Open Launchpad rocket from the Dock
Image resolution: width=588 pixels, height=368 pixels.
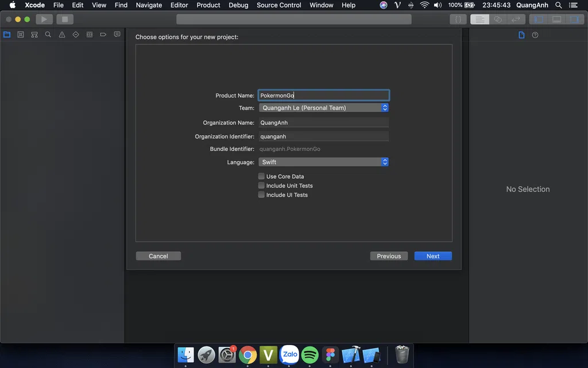pos(206,355)
